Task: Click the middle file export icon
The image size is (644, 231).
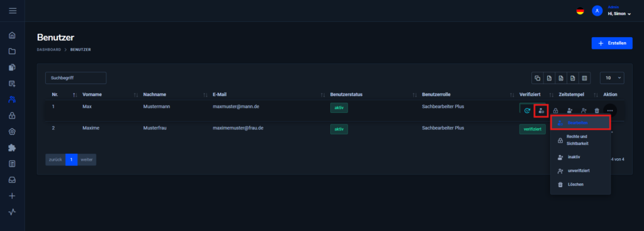Action: click(560, 78)
